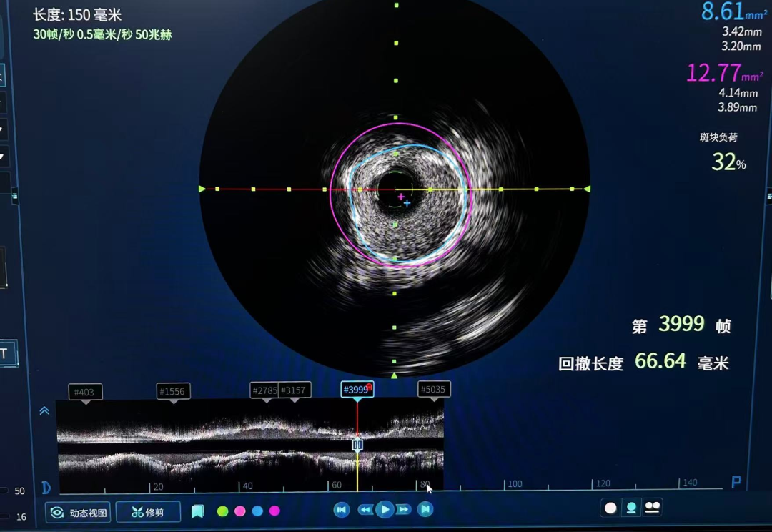The height and width of the screenshot is (532, 772).
Task: Collapse the longitudinal view with double chevron
Action: pyautogui.click(x=44, y=411)
